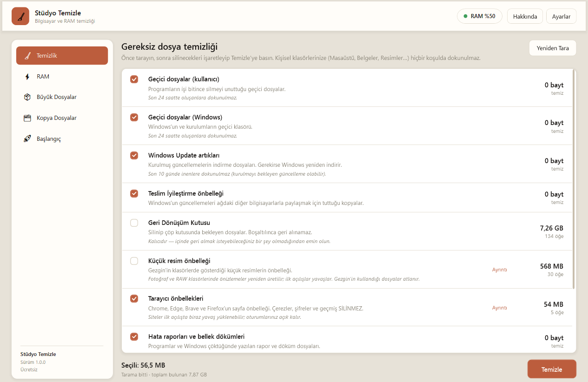Enable the Geri Dönüşüm Kutusu checkbox
588x382 pixels.
pyautogui.click(x=134, y=223)
